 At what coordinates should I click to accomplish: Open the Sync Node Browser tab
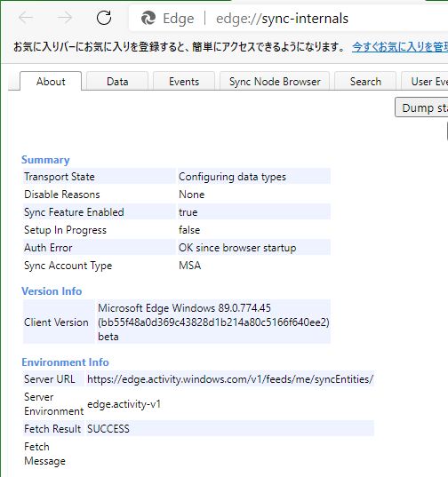pos(275,81)
